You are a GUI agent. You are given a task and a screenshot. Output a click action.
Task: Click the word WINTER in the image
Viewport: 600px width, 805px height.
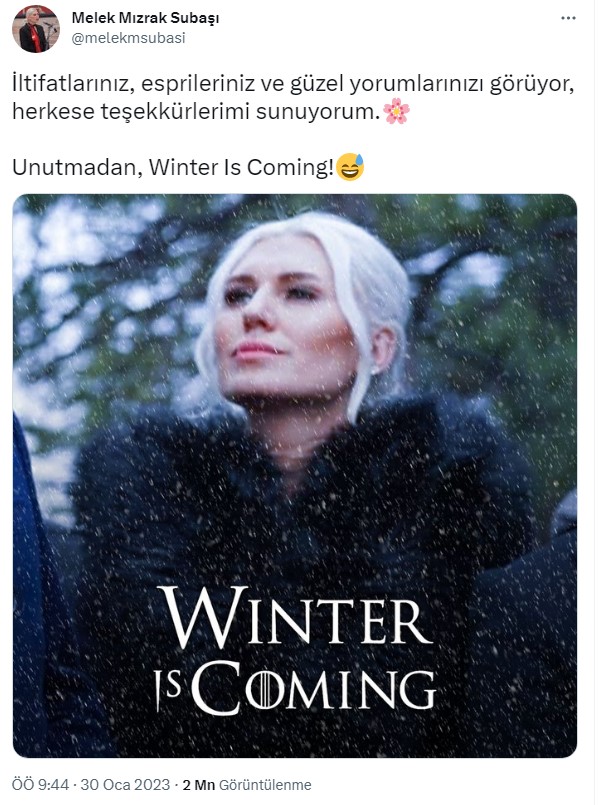tap(295, 618)
